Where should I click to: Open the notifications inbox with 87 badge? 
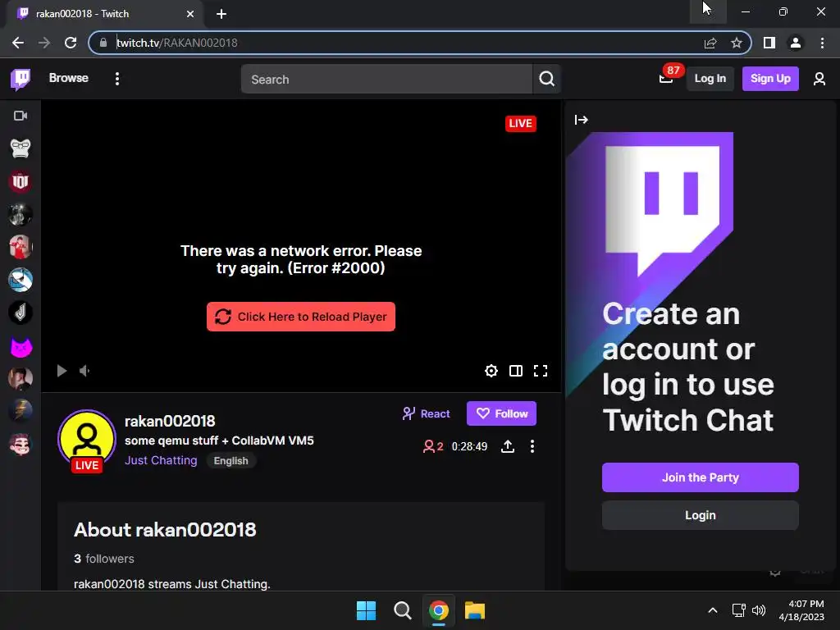[x=666, y=79]
